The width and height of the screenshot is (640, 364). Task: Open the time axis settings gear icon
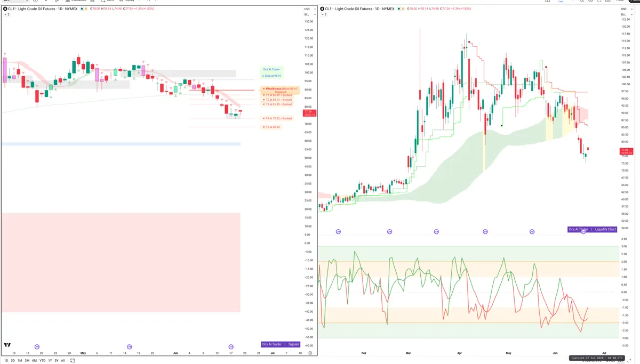pos(310,353)
